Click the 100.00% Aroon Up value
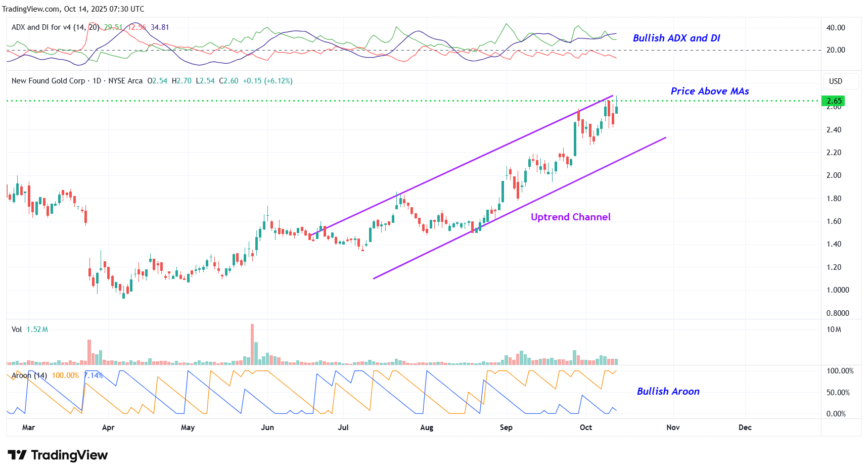 [65, 375]
